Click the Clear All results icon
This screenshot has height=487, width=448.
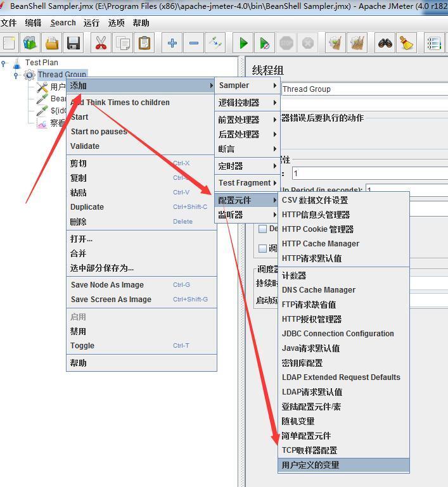[357, 43]
